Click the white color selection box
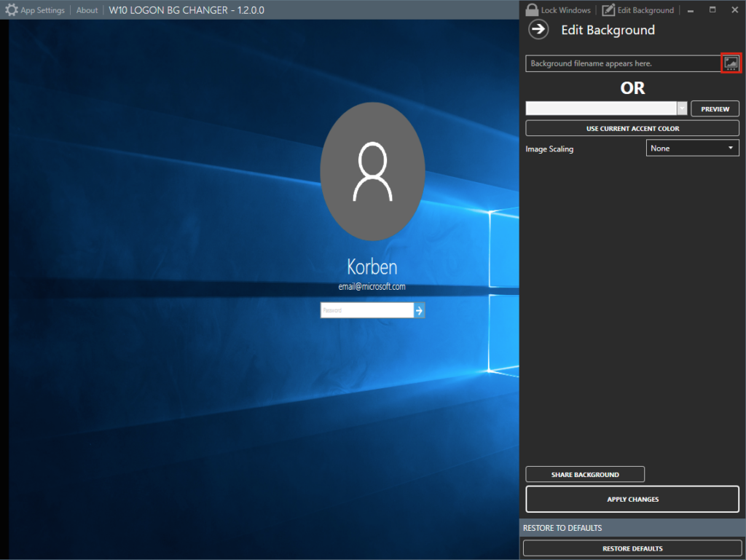 [601, 109]
